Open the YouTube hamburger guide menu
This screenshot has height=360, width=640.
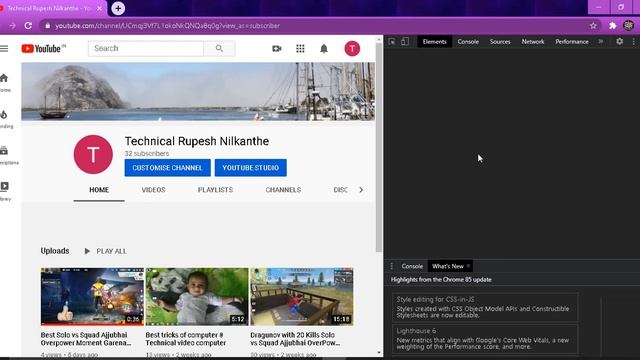4,49
